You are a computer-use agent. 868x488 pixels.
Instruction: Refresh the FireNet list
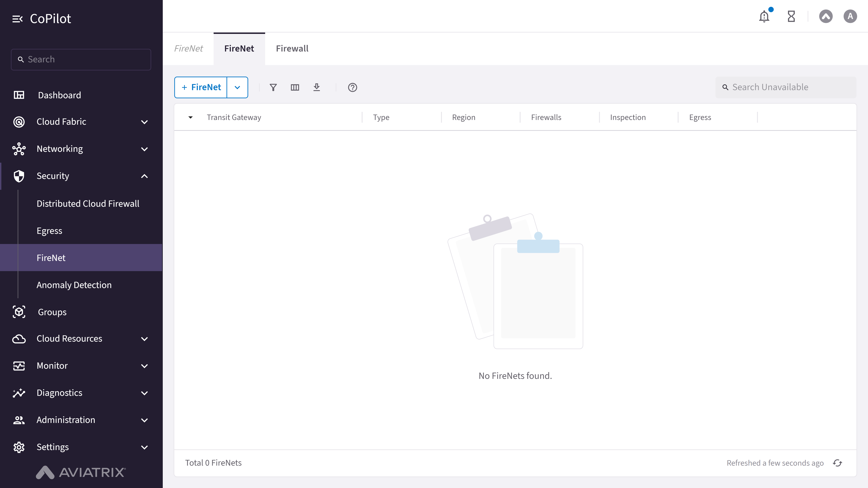click(x=837, y=463)
